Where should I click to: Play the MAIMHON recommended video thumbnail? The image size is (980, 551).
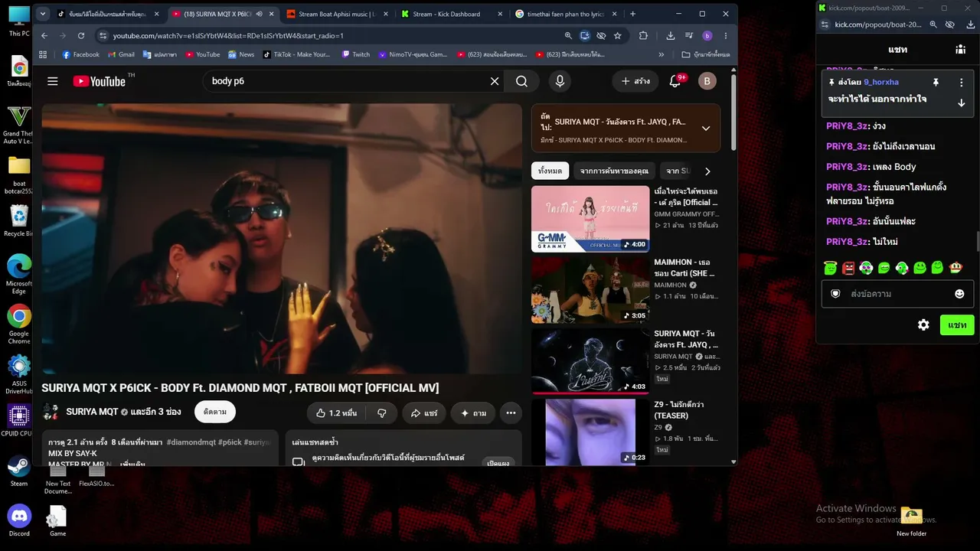tap(590, 289)
